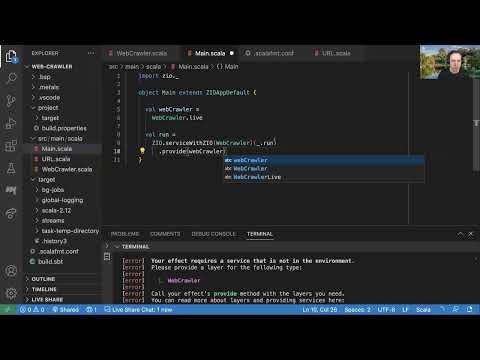This screenshot has height=360, width=480.
Task: Open .history3 file in explorer
Action: click(55, 241)
